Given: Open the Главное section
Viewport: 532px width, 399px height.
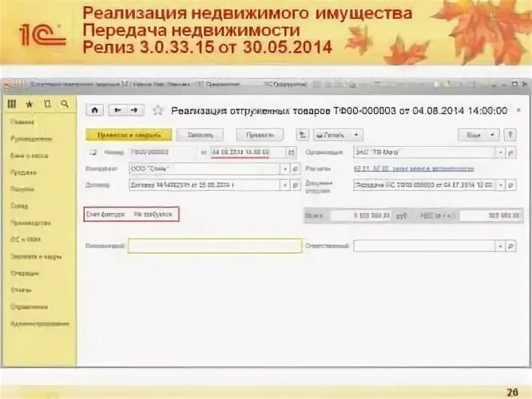Looking at the screenshot, I should tap(22, 122).
